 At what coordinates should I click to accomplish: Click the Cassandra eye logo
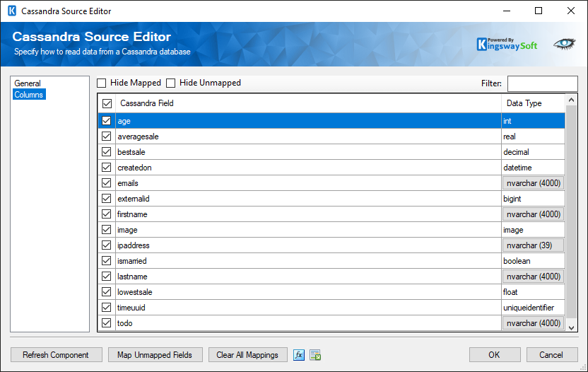[565, 44]
